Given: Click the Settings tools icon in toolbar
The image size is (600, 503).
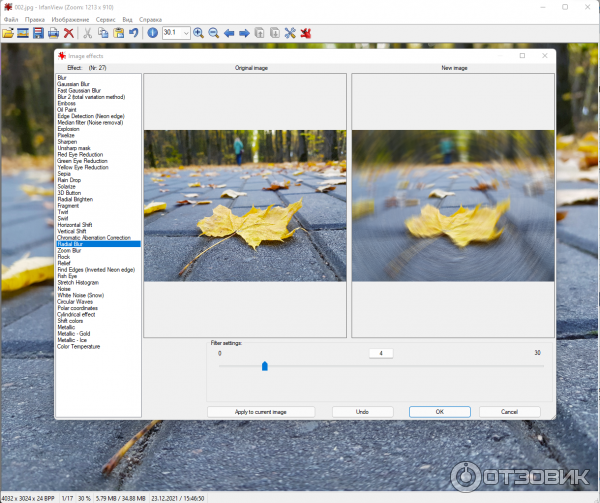Looking at the screenshot, I should (290, 33).
